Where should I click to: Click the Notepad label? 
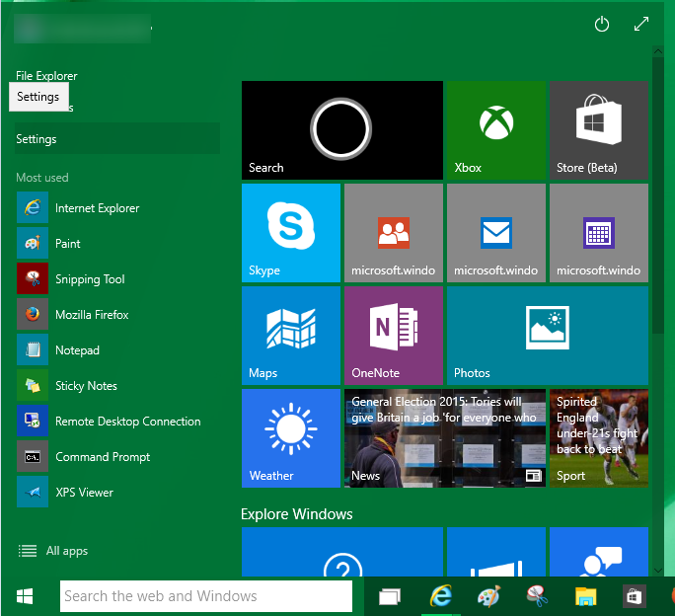[x=78, y=350]
